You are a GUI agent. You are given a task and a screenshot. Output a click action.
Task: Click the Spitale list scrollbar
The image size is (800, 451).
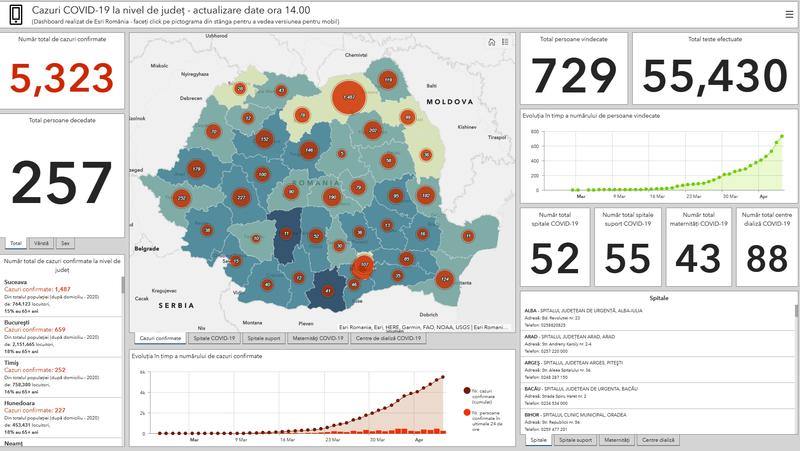(796, 311)
